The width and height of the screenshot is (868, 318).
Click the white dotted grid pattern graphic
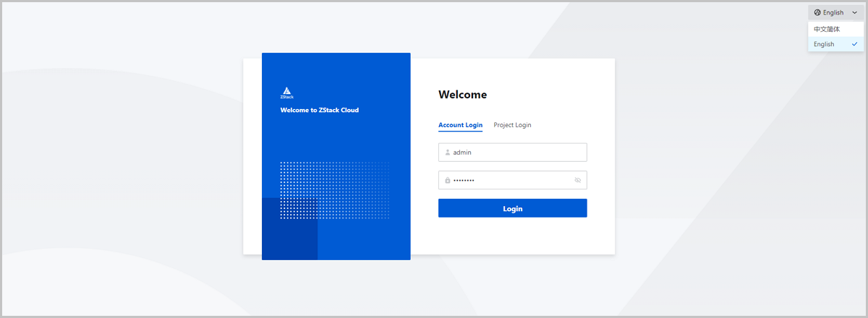[334, 190]
